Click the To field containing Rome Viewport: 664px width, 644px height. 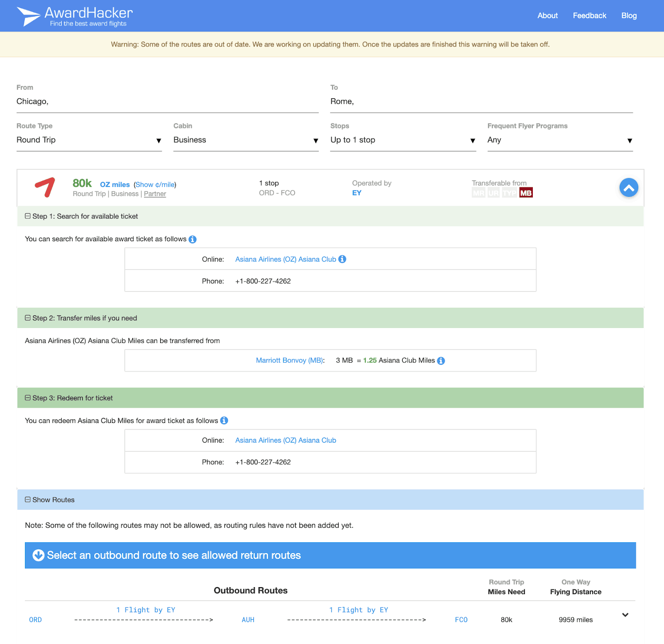(481, 102)
